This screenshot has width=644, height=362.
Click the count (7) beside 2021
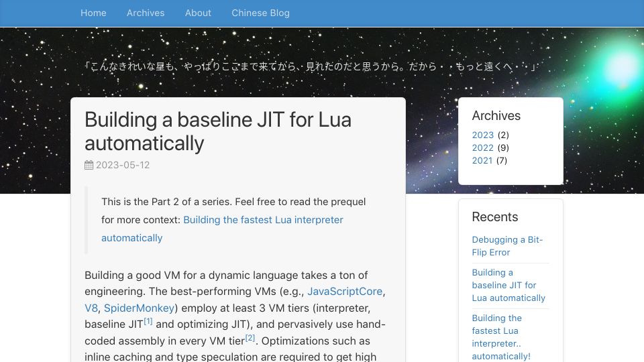502,160
